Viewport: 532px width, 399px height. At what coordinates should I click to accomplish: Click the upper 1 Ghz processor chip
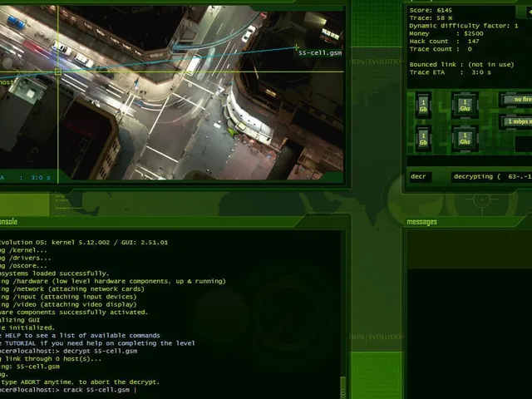tap(465, 106)
